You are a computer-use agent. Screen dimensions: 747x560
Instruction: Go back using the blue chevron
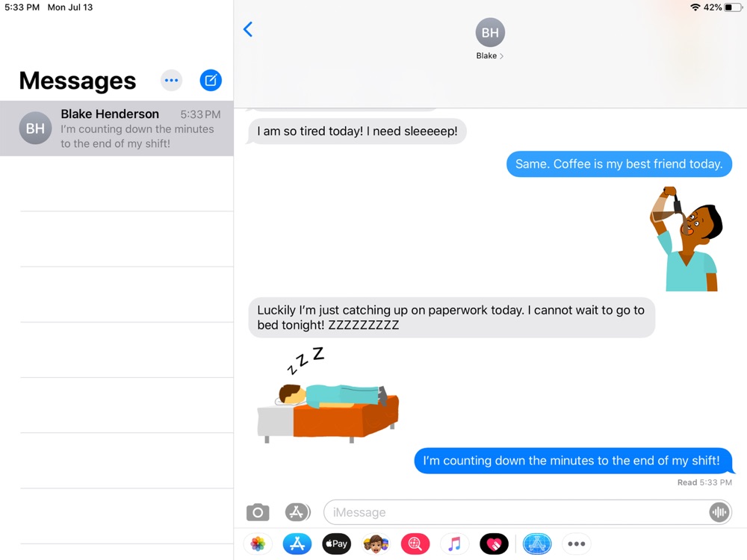tap(248, 30)
